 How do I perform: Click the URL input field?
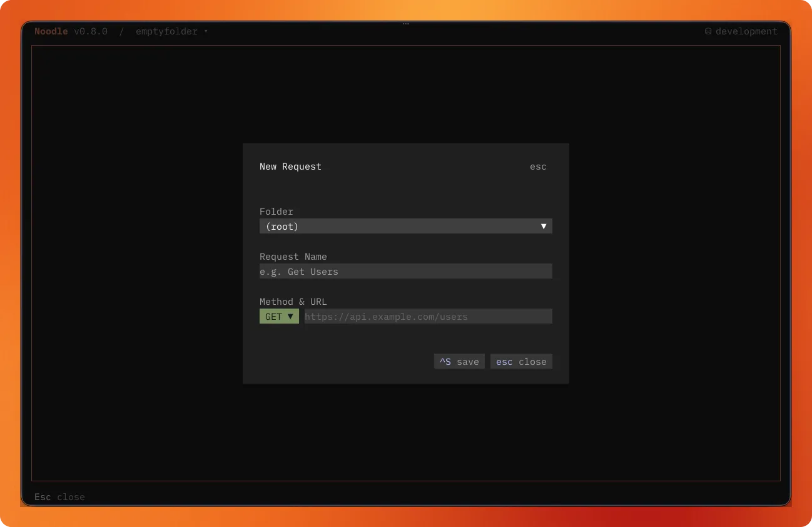click(428, 316)
